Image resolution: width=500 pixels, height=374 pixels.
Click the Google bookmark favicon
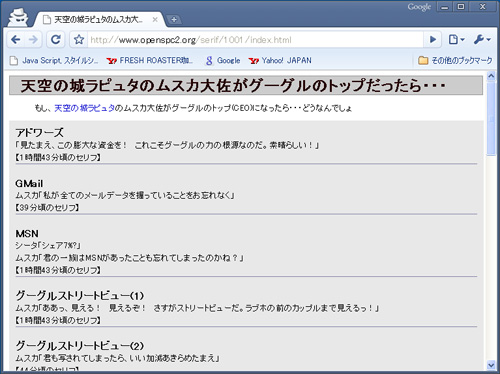[209, 61]
